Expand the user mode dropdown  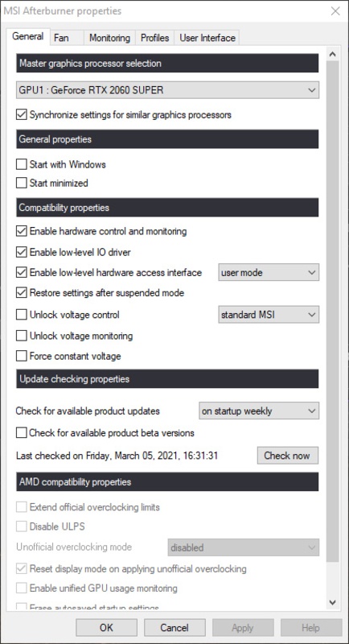[x=269, y=272]
